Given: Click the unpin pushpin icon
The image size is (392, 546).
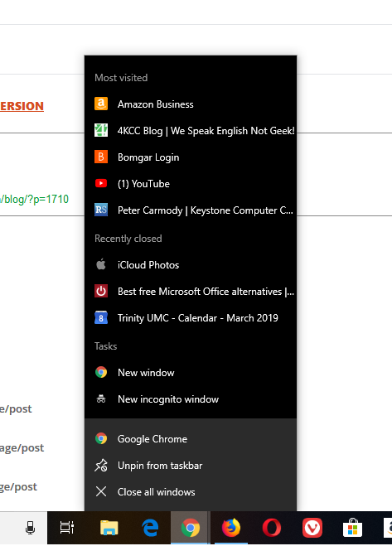Looking at the screenshot, I should [101, 465].
